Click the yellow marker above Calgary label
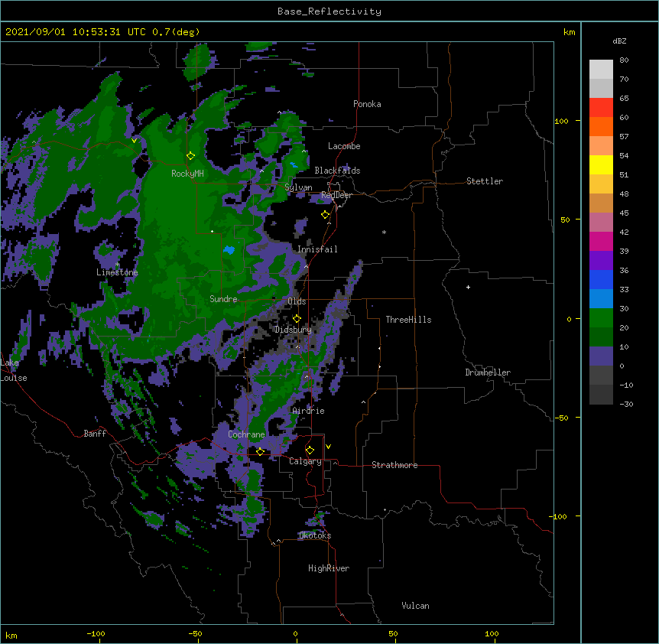 pos(310,450)
